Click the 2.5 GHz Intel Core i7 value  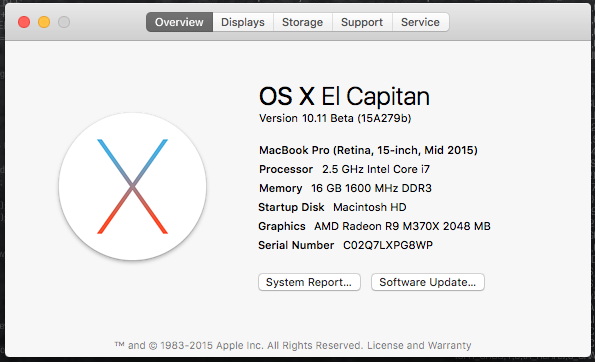pos(376,169)
